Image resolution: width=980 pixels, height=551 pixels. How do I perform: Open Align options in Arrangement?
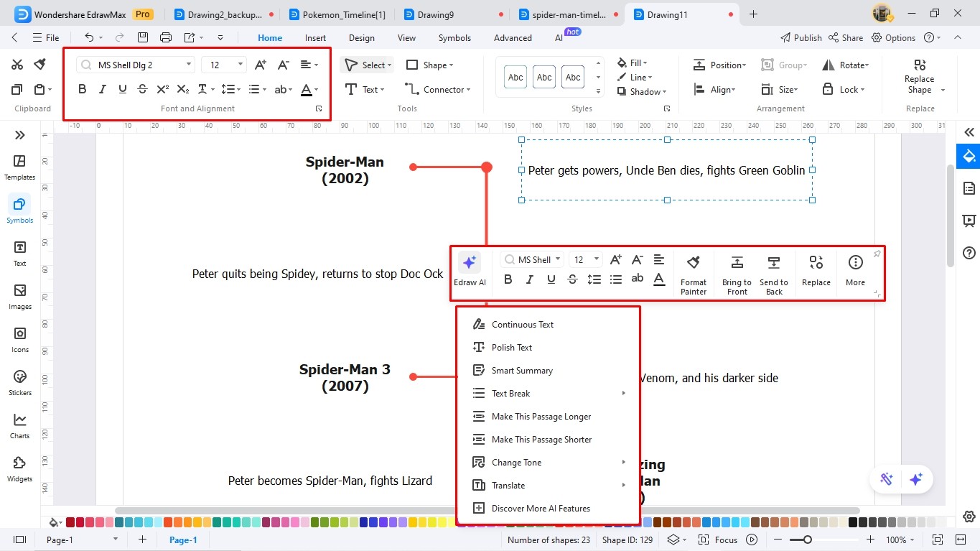pyautogui.click(x=714, y=89)
